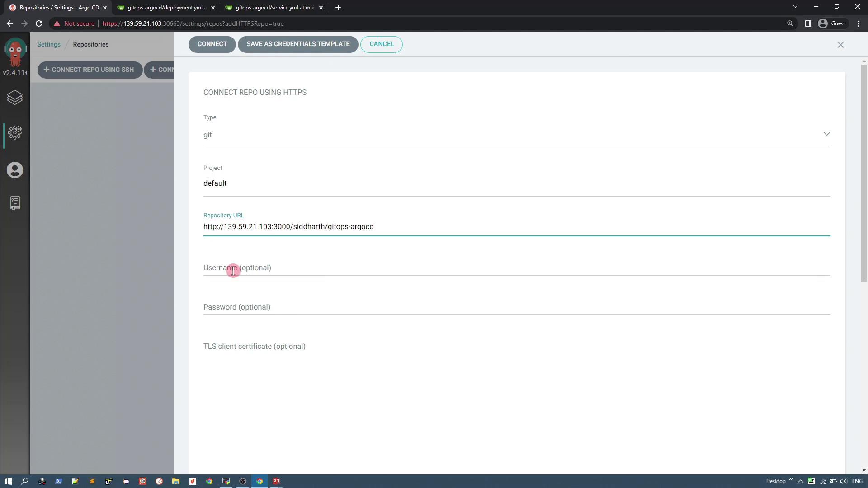
Task: Open Applications layers icon in sidebar
Action: (x=15, y=98)
